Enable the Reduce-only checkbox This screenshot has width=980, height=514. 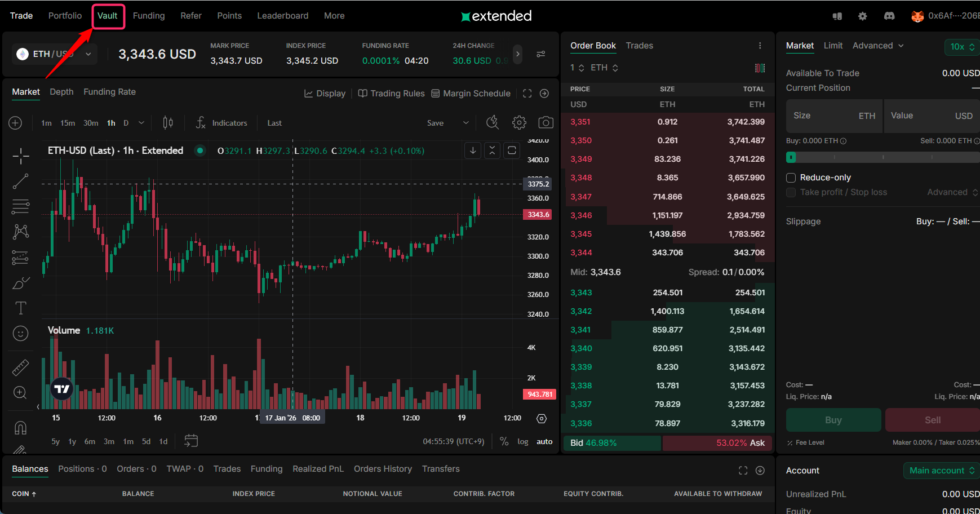[791, 178]
